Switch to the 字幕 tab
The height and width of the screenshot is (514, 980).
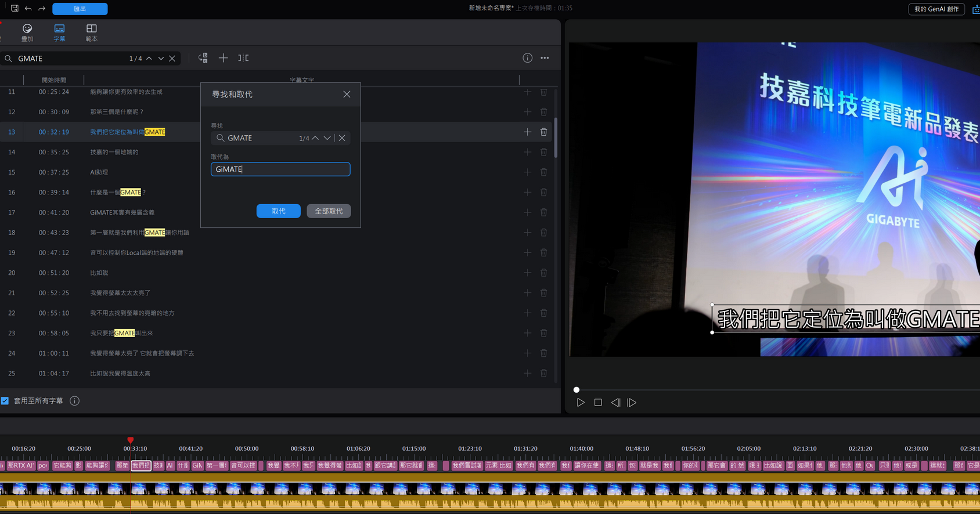tap(59, 32)
